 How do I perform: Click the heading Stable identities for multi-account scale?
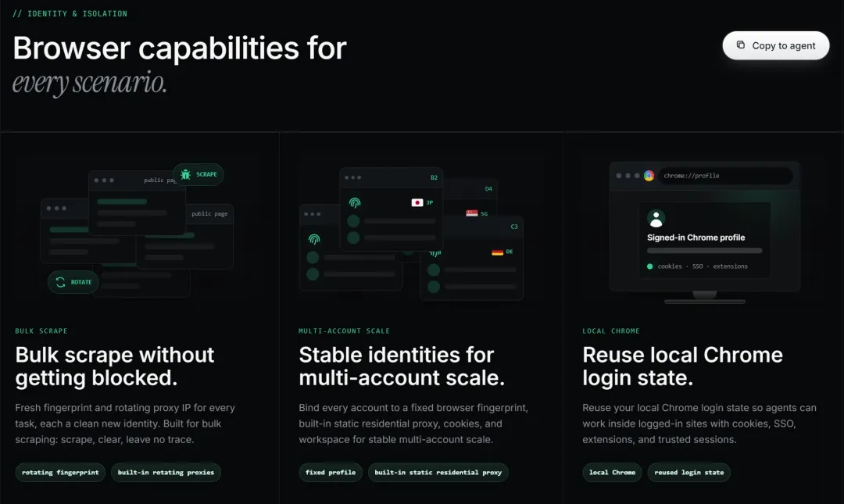tap(402, 366)
